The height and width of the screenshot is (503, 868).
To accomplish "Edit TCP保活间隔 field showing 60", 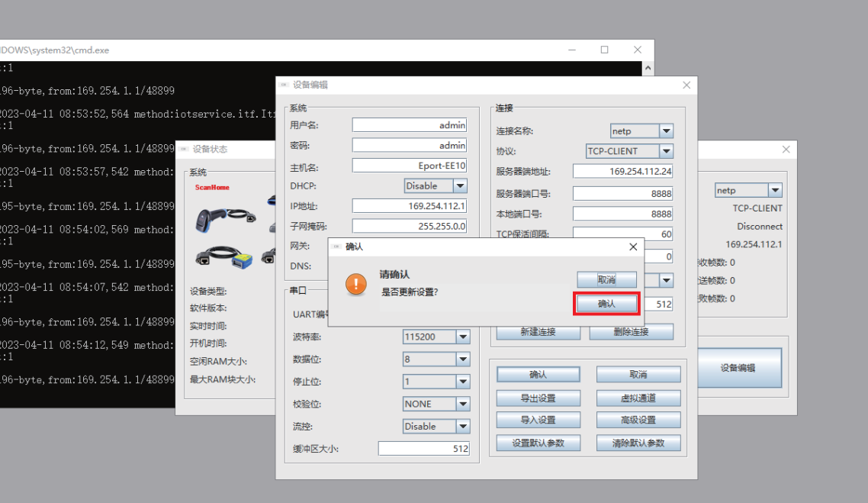I will tap(622, 234).
